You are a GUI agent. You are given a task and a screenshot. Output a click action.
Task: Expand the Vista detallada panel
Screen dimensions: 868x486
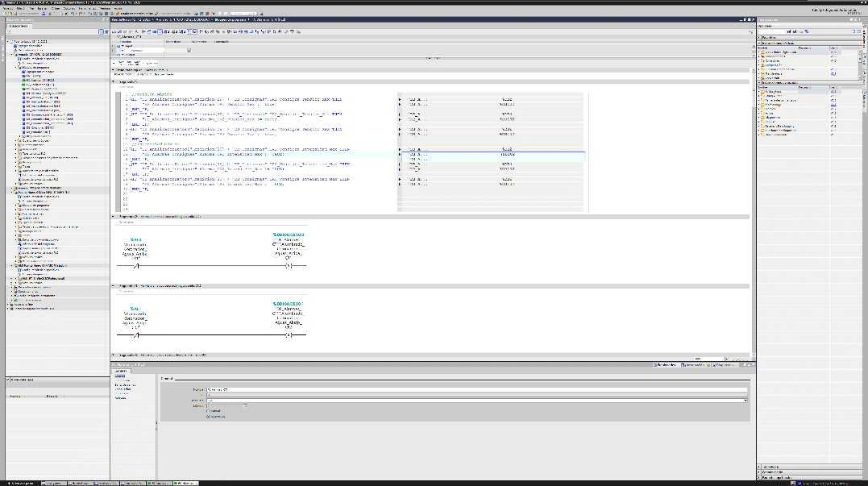[x=8, y=379]
